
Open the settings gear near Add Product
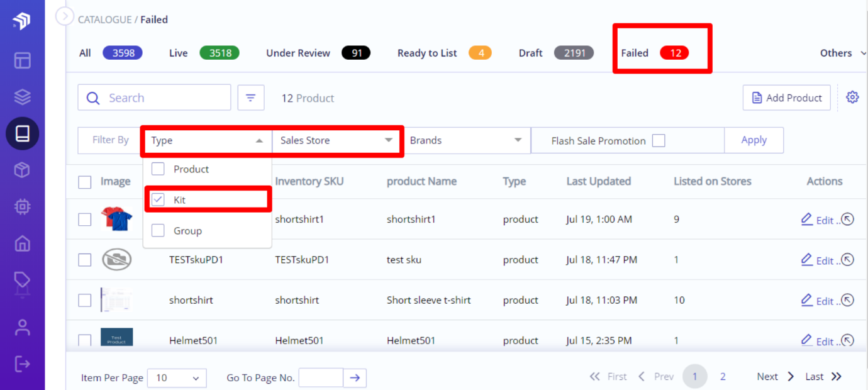pyautogui.click(x=852, y=97)
